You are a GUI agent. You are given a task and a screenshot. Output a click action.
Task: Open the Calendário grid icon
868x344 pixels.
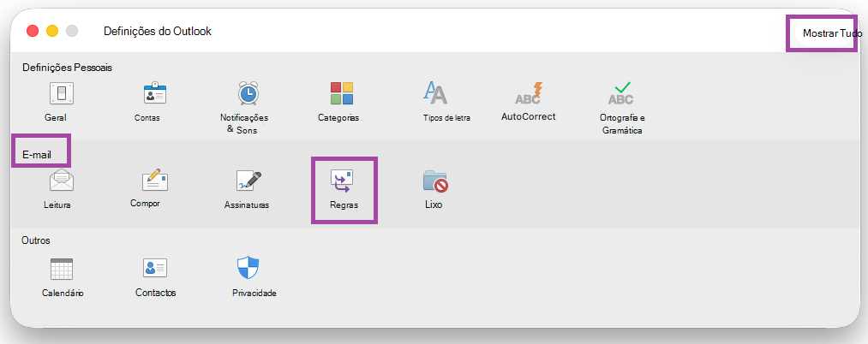tap(62, 269)
